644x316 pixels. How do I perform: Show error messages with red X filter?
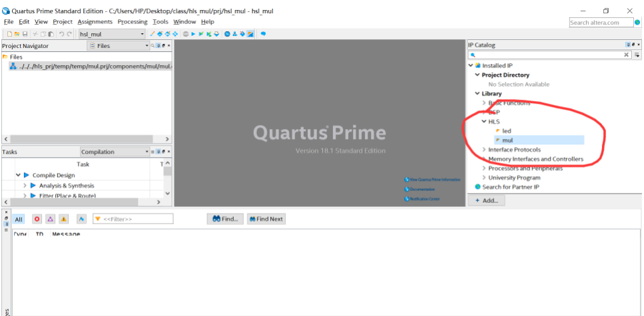[x=37, y=219]
